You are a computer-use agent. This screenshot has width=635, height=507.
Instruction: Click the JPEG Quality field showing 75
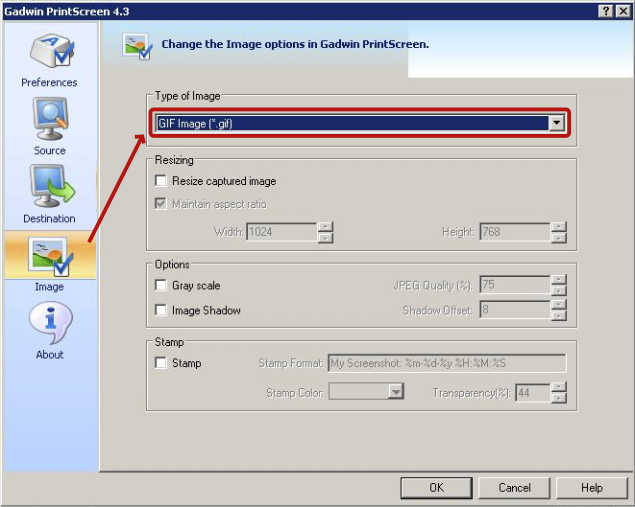514,285
